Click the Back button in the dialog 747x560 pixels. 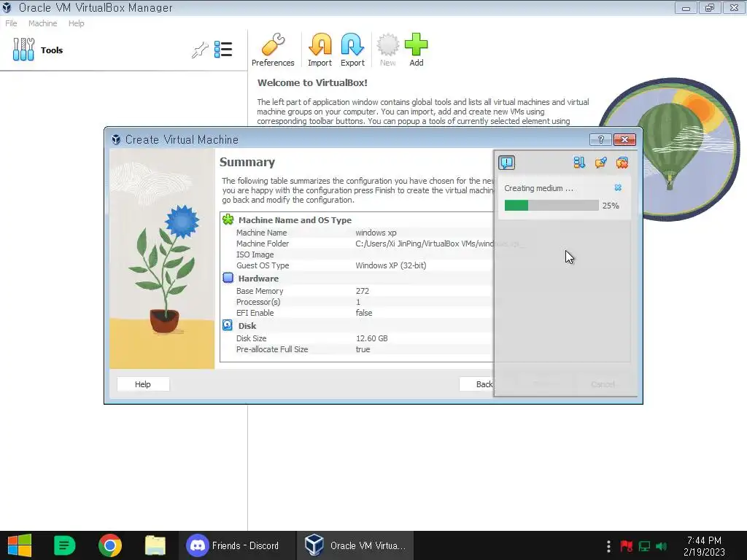tap(477, 384)
